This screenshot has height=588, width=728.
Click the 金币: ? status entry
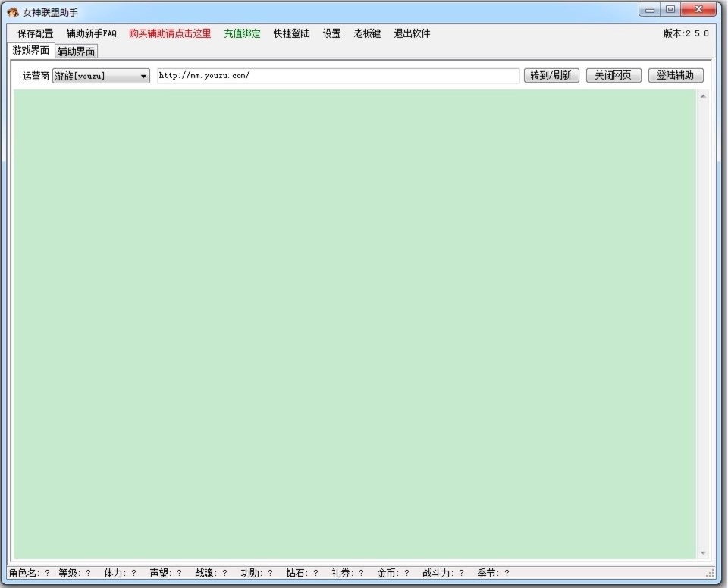coord(394,573)
